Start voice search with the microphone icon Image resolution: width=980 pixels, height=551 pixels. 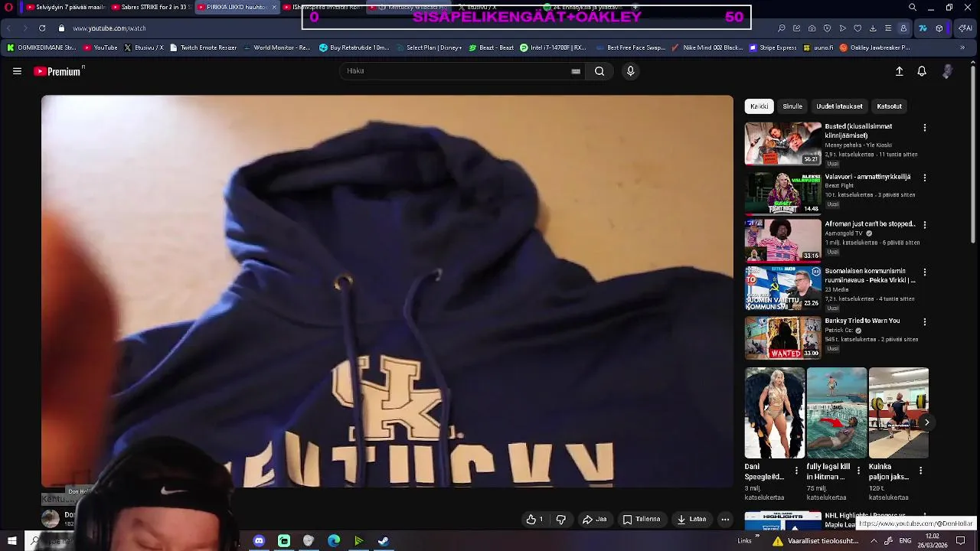[x=630, y=71]
